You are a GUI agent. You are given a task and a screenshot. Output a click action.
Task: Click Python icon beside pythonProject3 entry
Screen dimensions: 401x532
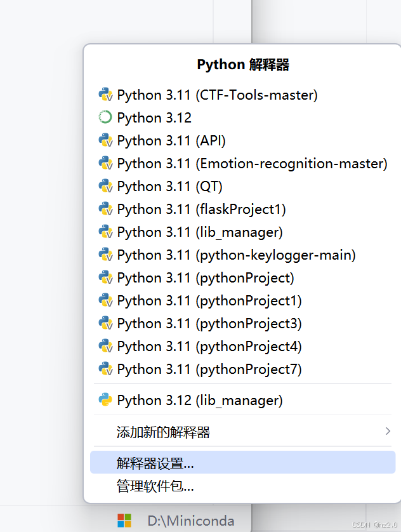[105, 323]
